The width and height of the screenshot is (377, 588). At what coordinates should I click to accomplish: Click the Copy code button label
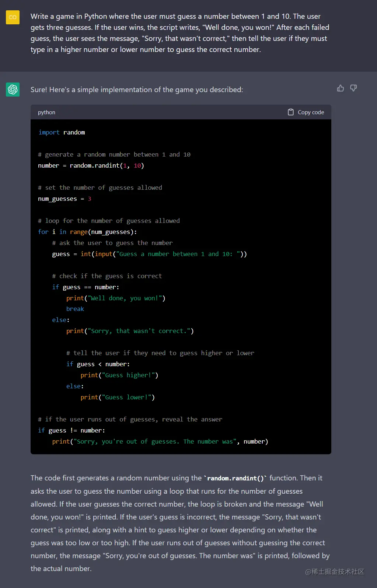tap(311, 112)
